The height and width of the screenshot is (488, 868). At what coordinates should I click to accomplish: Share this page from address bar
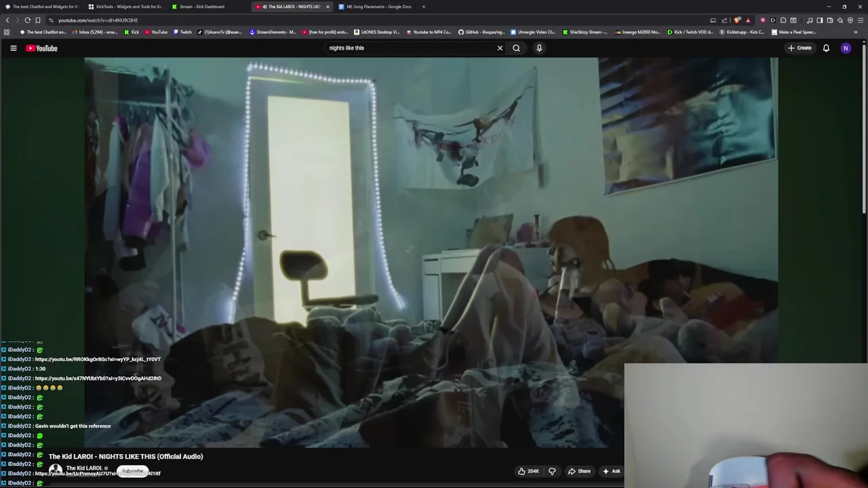[x=724, y=20]
